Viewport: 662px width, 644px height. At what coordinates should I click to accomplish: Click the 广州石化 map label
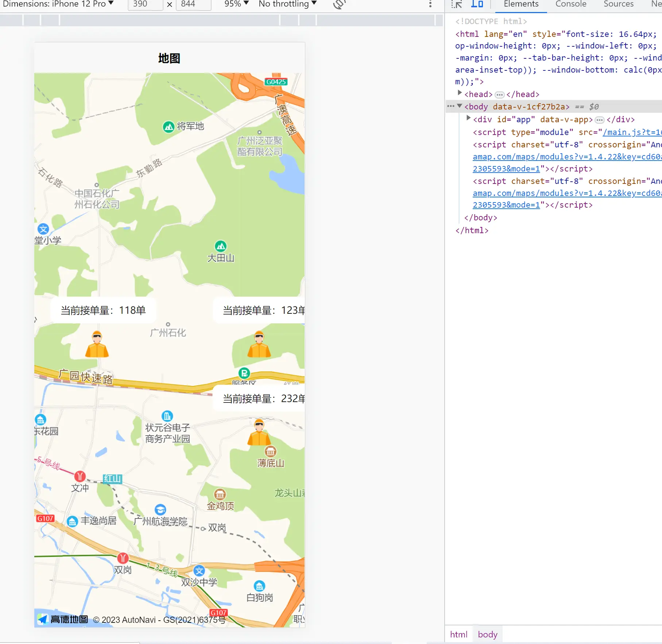point(168,333)
